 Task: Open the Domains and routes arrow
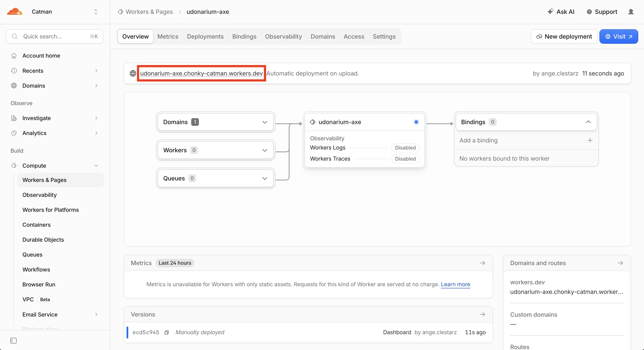[620, 263]
